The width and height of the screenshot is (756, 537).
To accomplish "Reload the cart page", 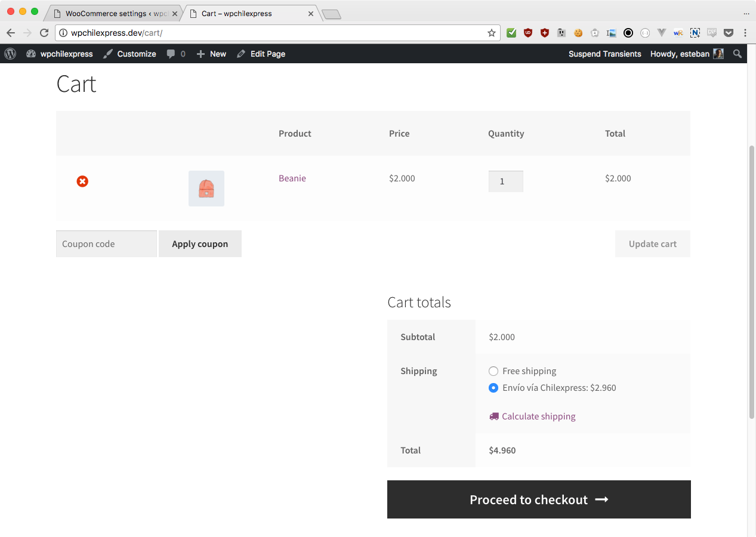I will click(44, 33).
